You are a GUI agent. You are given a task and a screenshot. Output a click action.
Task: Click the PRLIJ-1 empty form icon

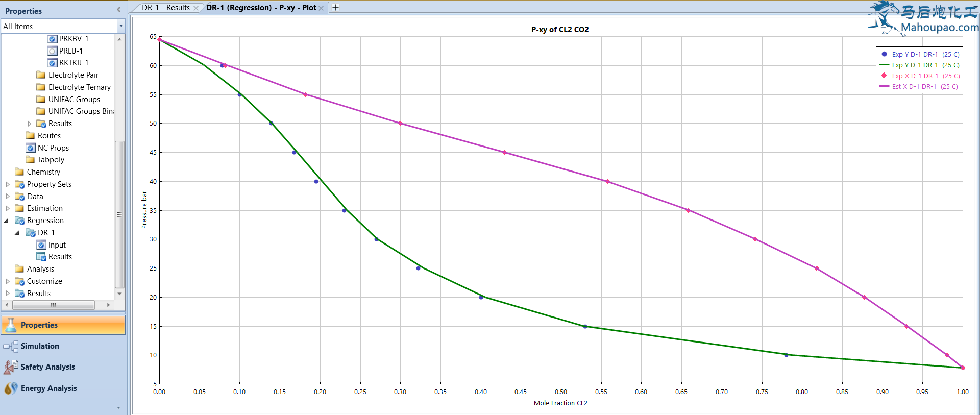pyautogui.click(x=52, y=51)
